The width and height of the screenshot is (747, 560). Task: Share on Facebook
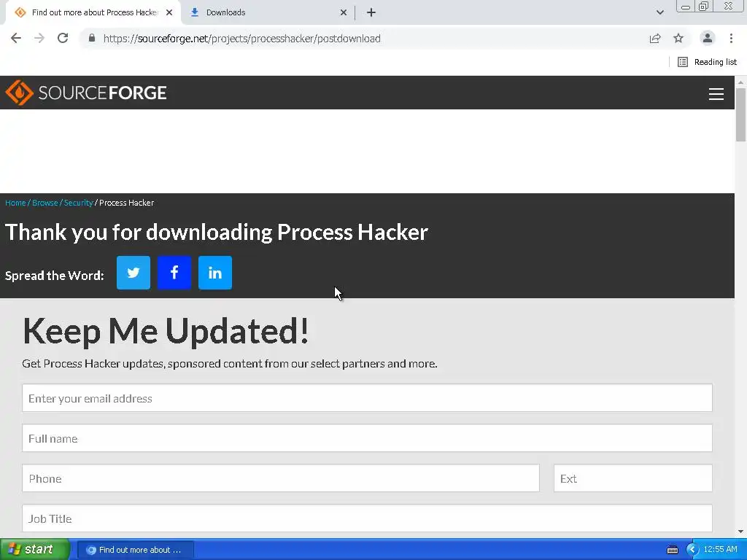[174, 273]
